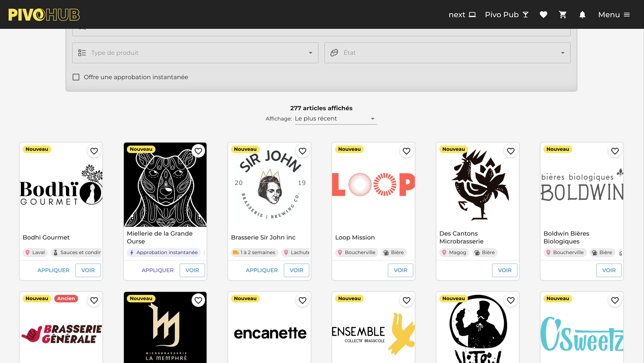Viewport: 644px width, 363px height.
Task: Favorite the Bodhï Gourmet card
Action: pyautogui.click(x=94, y=151)
